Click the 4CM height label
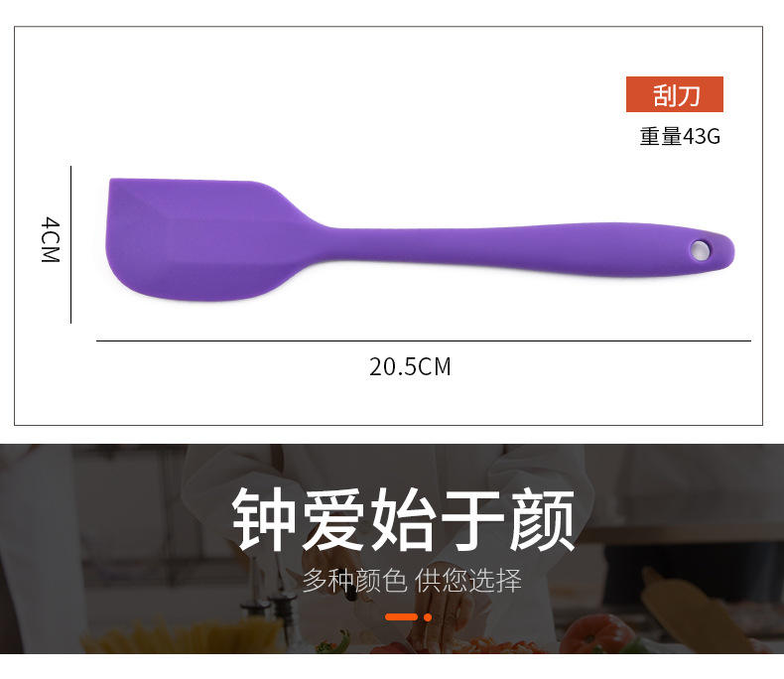Viewport: 784px width, 679px height. click(50, 240)
